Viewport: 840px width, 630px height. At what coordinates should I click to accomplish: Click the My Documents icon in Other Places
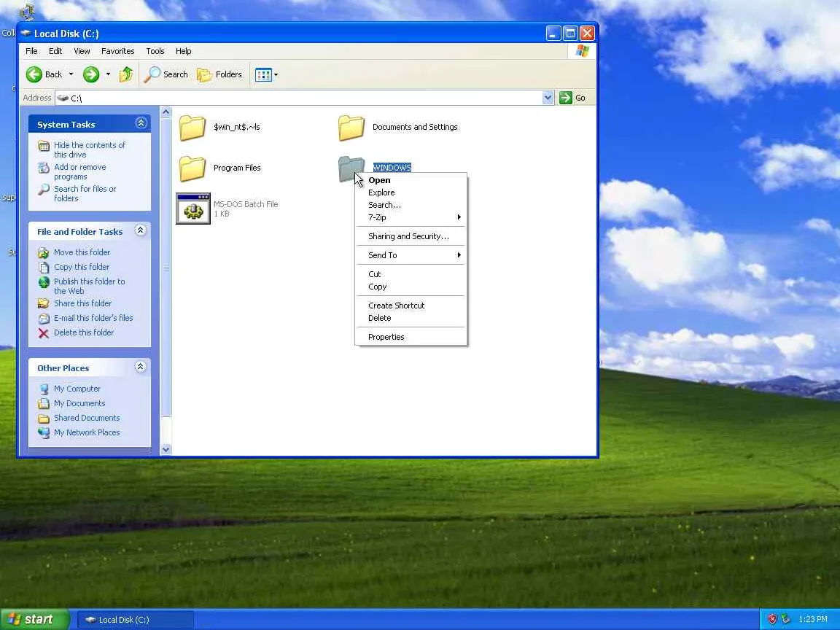tap(44, 403)
